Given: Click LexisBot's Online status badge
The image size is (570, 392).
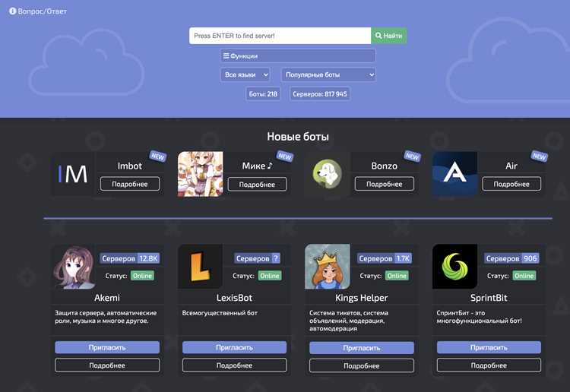Looking at the screenshot, I should pos(269,276).
